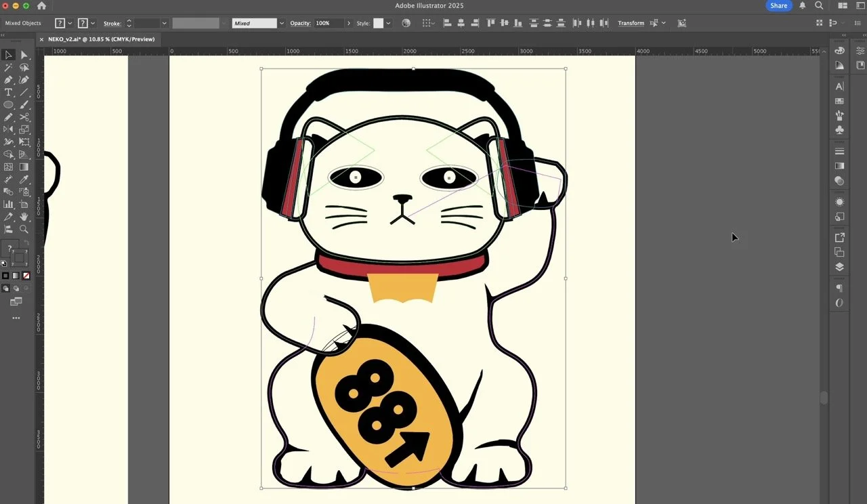Swap fill and stroke arrows
Image resolution: width=867 pixels, height=504 pixels.
tap(26, 243)
